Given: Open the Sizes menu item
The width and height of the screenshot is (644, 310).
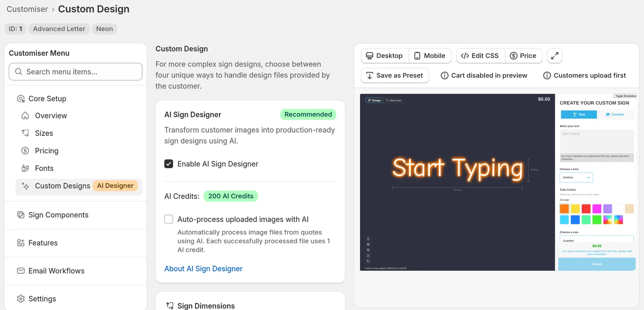Looking at the screenshot, I should click(x=79, y=133).
